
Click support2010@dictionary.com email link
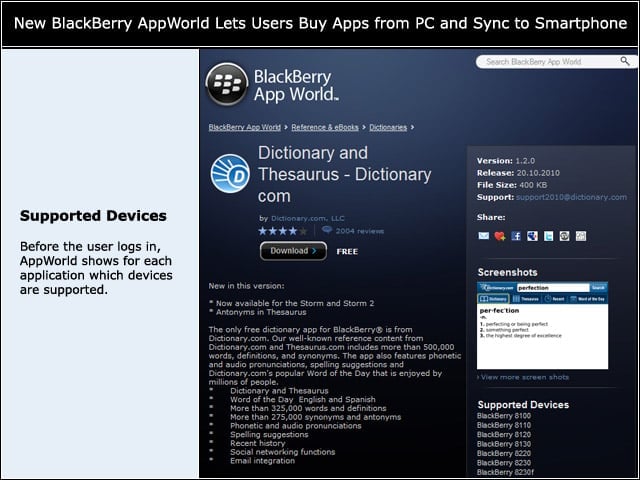click(571, 197)
